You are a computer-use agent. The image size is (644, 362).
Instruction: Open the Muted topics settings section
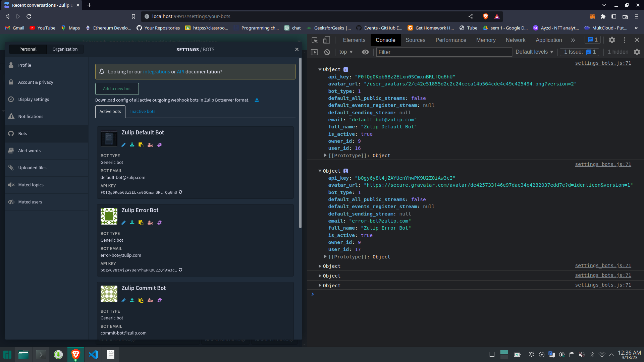[31, 185]
